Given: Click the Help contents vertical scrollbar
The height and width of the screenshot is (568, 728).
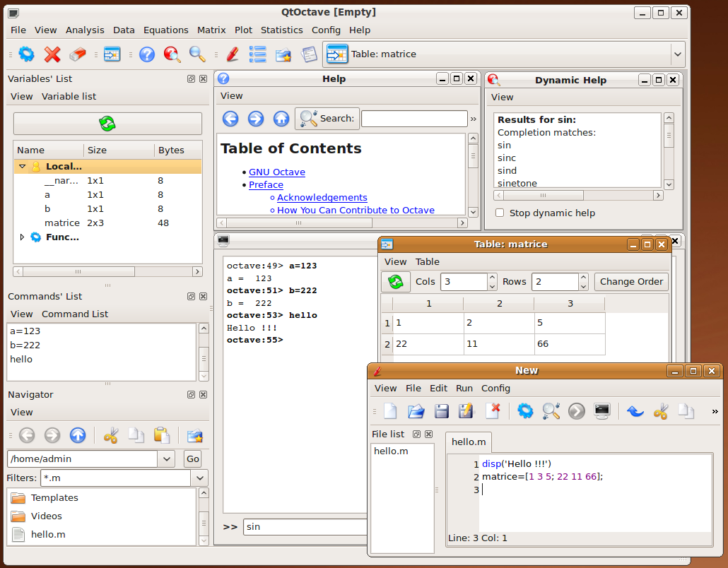Looking at the screenshot, I should pyautogui.click(x=473, y=175).
